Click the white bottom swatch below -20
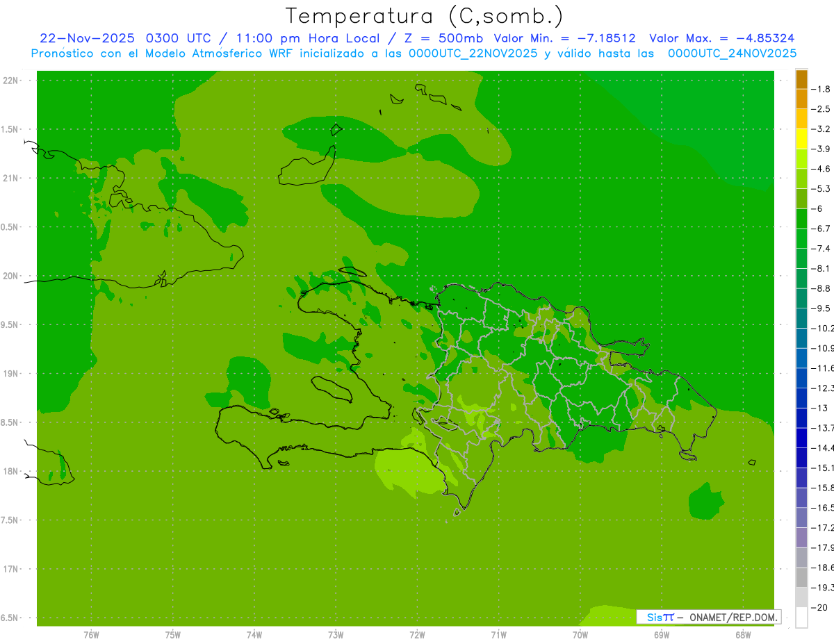This screenshot has height=644, width=834. (x=802, y=618)
